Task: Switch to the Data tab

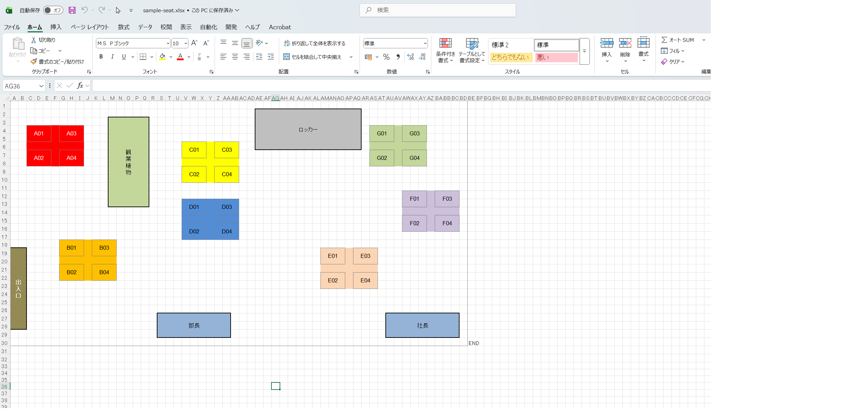Action: (x=145, y=27)
